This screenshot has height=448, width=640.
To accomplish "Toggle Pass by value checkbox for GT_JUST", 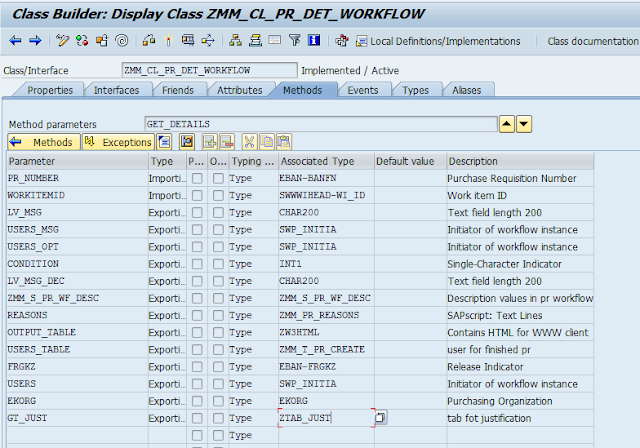I will click(x=197, y=418).
